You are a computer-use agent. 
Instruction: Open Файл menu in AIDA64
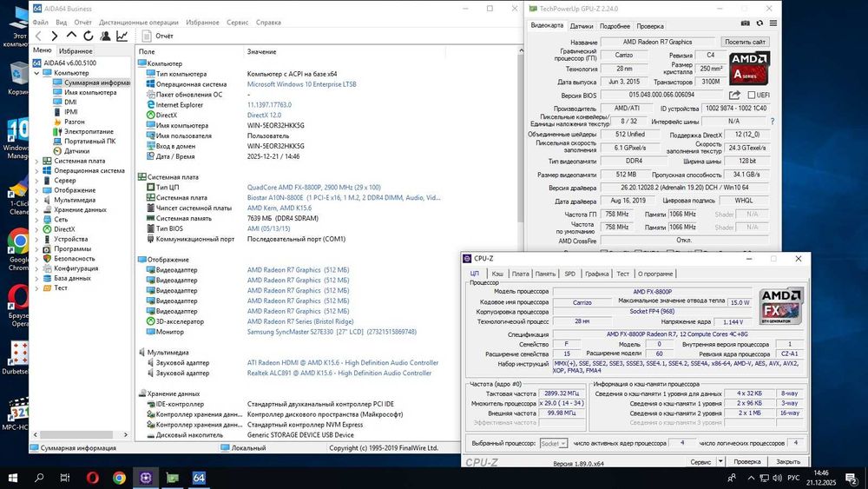41,23
